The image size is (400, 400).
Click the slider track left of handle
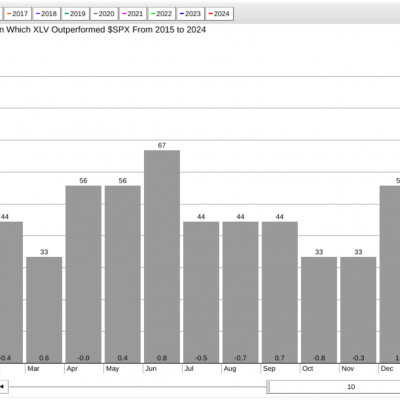coord(138,387)
